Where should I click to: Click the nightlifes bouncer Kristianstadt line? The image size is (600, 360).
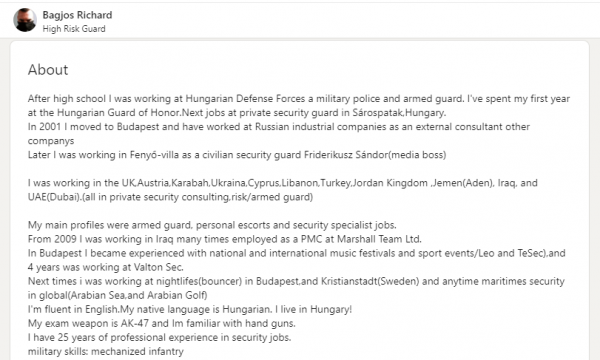pos(296,281)
